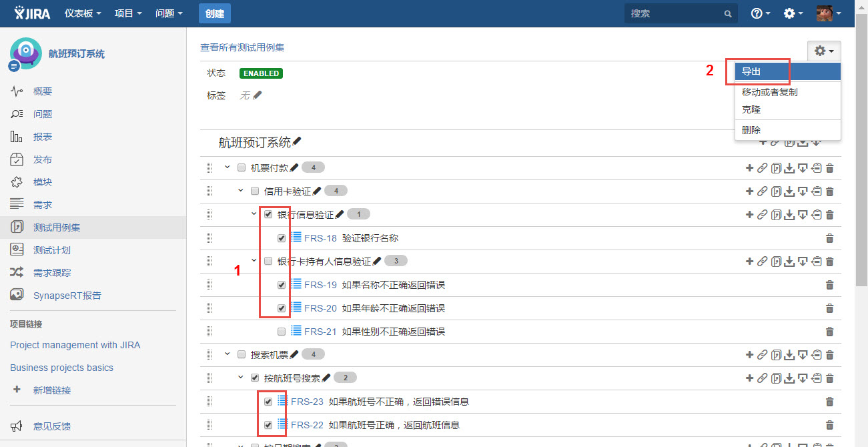Open the FRS-18 issue link
Screen dimensions: 868x447
pos(320,238)
